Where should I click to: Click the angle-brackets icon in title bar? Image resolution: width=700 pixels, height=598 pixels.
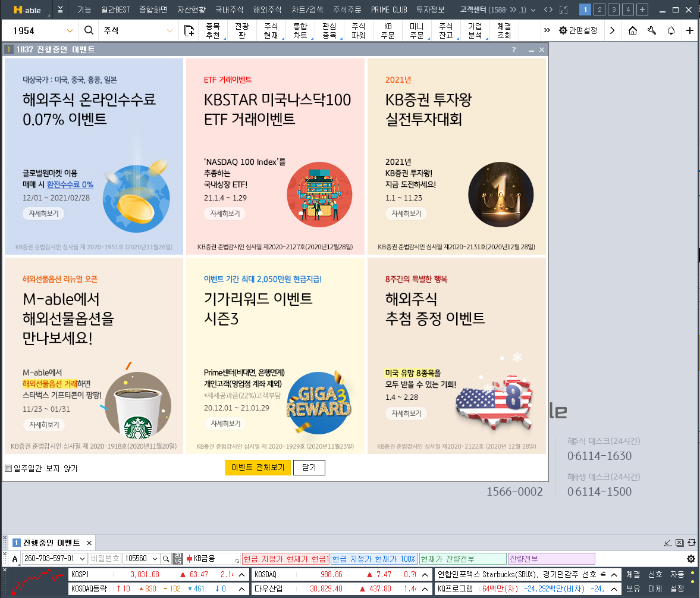(x=548, y=10)
